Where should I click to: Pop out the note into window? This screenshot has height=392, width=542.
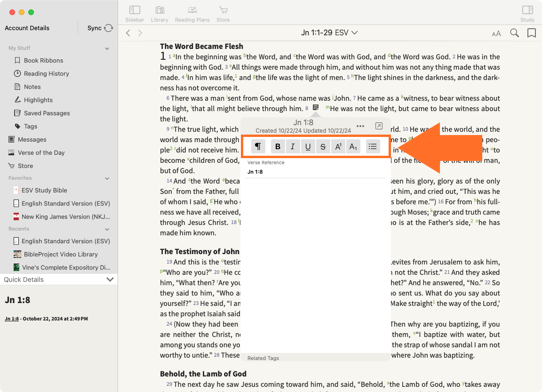click(x=379, y=126)
